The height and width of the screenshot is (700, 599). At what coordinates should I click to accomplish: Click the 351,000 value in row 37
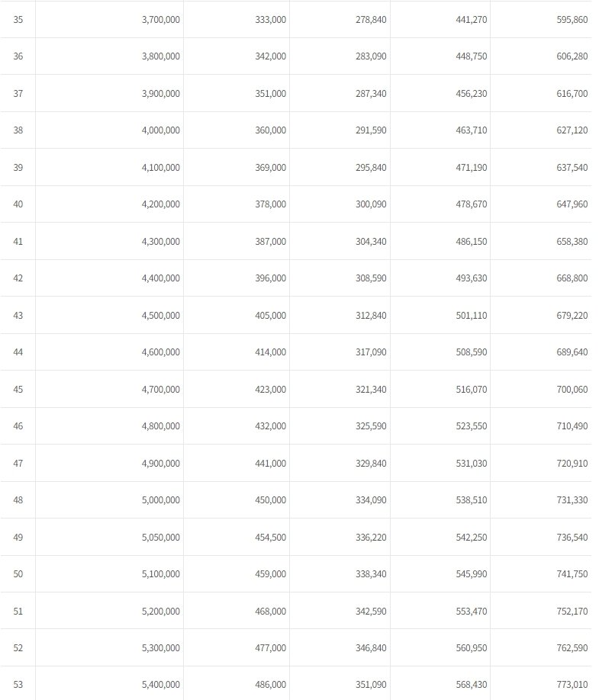click(x=271, y=93)
